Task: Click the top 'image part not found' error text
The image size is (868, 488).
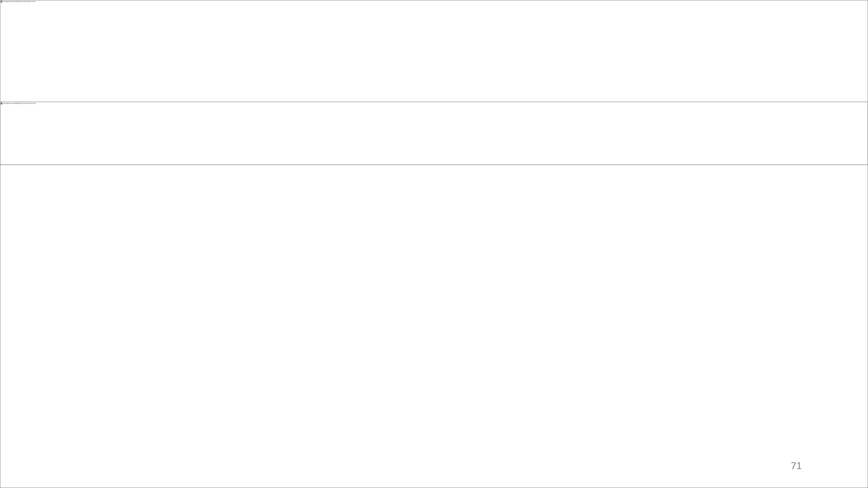Action: (19, 2)
